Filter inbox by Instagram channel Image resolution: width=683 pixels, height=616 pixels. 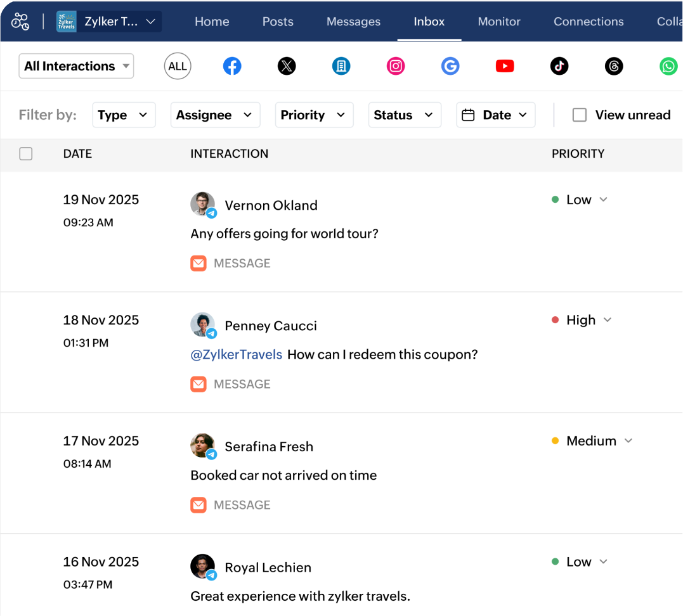(x=396, y=66)
